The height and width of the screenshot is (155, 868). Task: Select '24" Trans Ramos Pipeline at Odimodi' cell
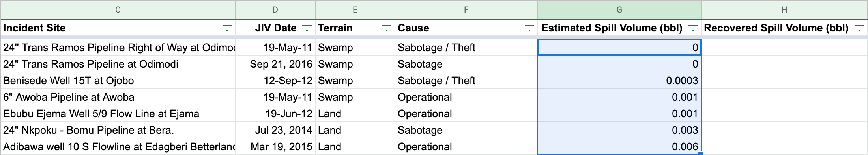pos(118,64)
